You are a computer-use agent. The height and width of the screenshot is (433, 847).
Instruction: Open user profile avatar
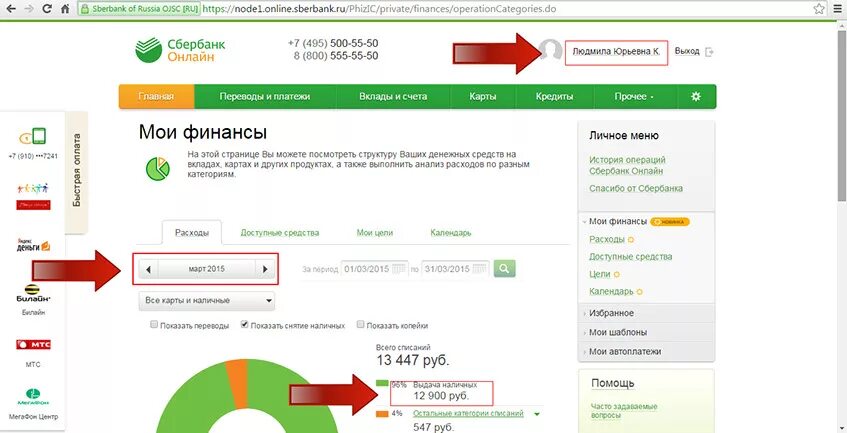tap(550, 51)
